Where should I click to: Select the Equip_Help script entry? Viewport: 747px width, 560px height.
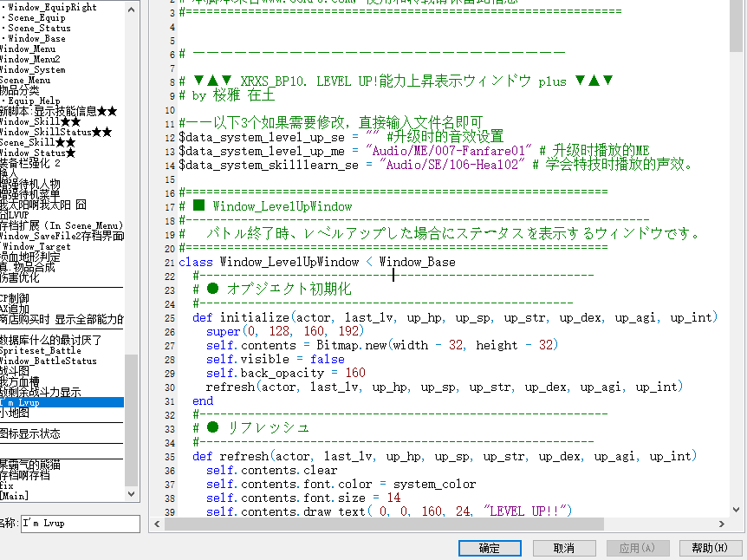click(34, 101)
